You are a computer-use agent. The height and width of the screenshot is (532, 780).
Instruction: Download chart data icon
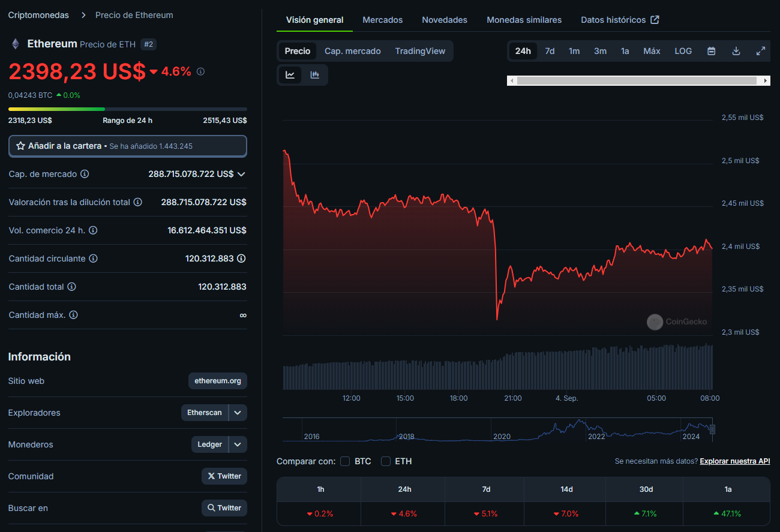point(736,51)
